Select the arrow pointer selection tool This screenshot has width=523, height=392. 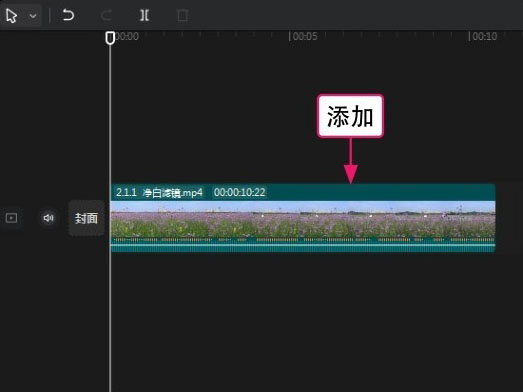11,16
